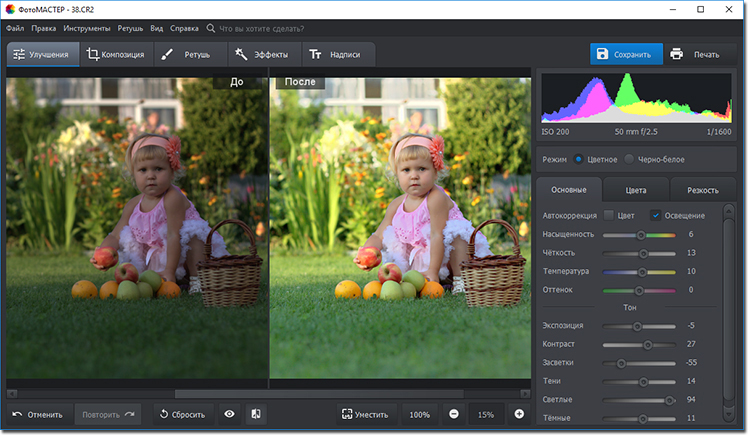Reset all edits with Сбросить
The image size is (750, 436).
[x=181, y=414]
